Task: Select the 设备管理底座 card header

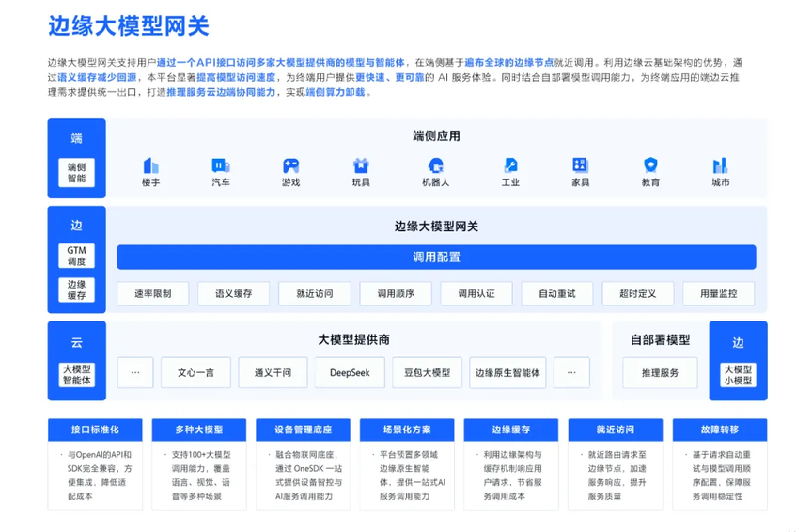Action: click(304, 430)
